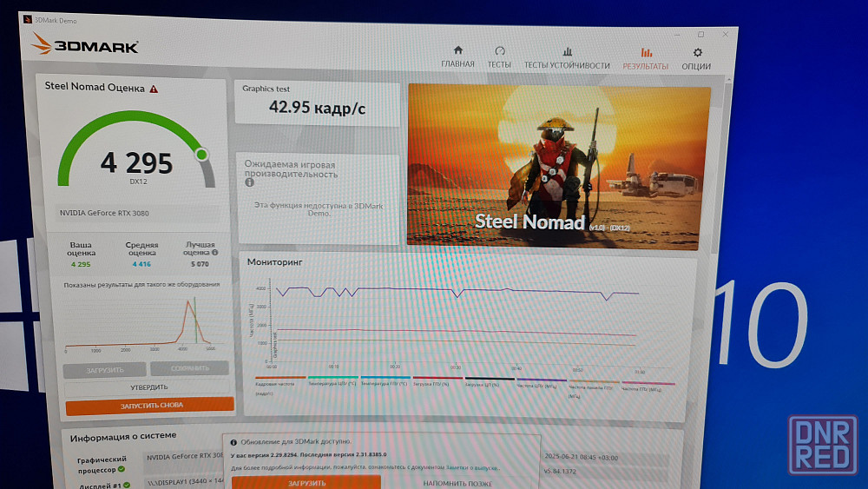
Task: Maximize the 3DMark Demo window
Action: [700, 35]
